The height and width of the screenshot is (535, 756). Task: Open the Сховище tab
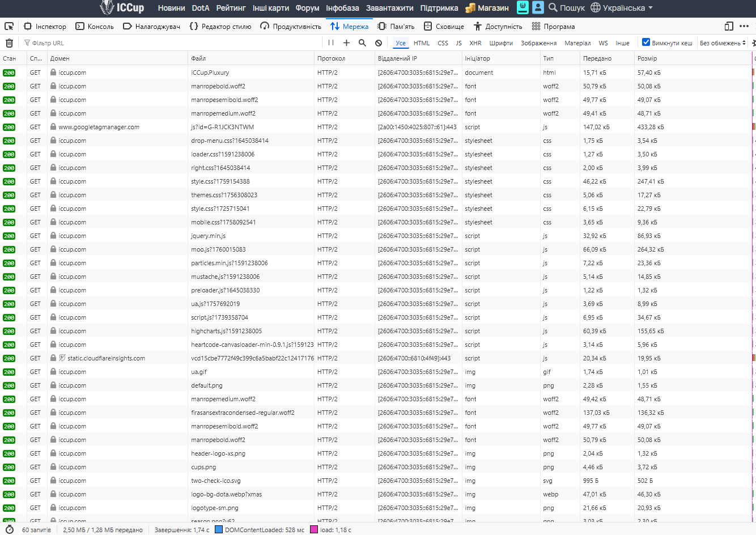(444, 26)
